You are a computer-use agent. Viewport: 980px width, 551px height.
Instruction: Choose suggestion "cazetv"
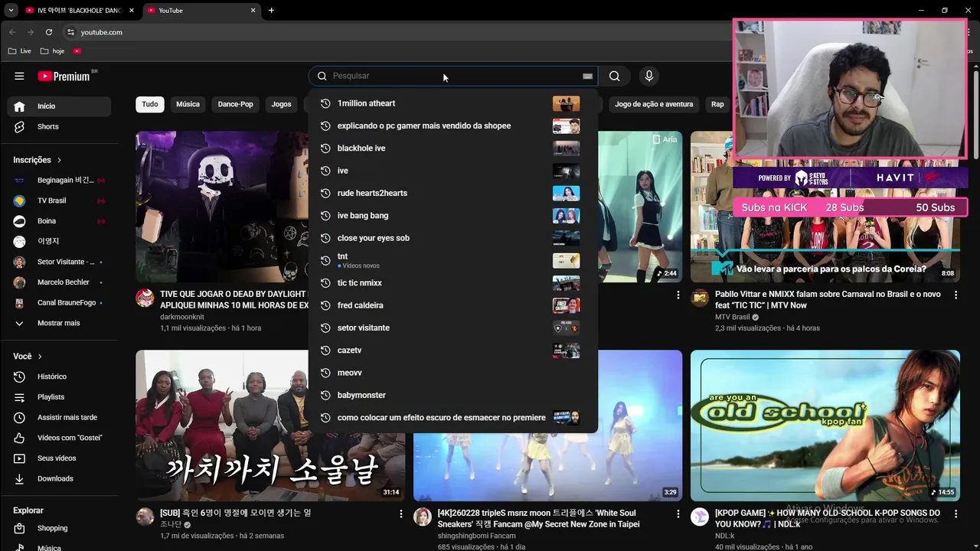pyautogui.click(x=452, y=350)
